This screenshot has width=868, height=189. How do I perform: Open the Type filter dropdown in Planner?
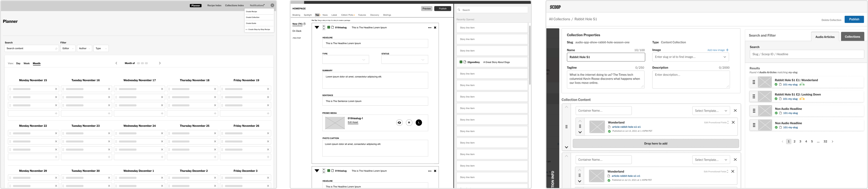pos(101,48)
